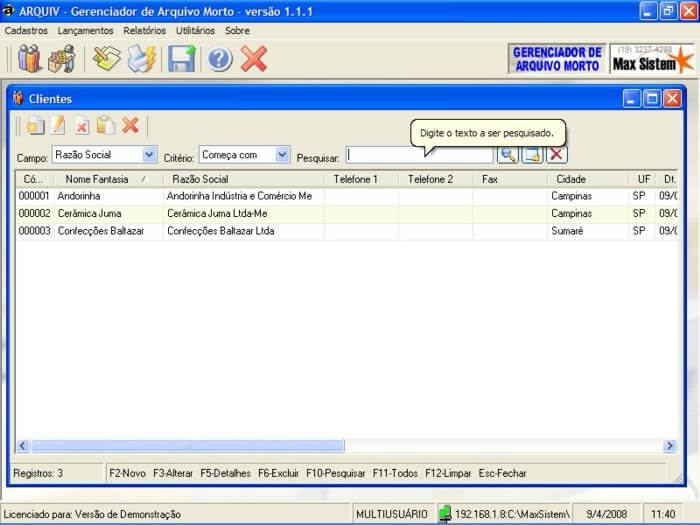
Task: Open the notes with pencil toolbar icon
Action: [x=107, y=58]
